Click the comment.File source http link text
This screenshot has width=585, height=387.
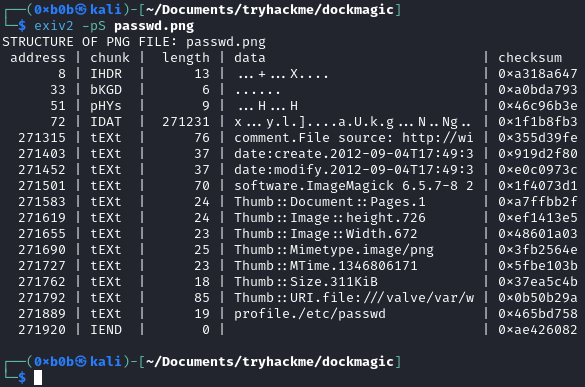coord(354,138)
